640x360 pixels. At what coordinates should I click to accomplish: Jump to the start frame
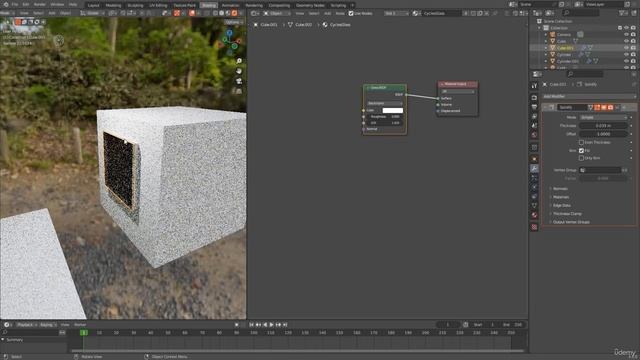(x=251, y=324)
